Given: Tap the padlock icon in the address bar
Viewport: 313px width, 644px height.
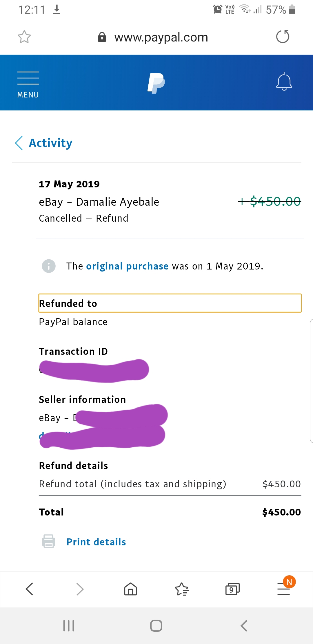Looking at the screenshot, I should [x=102, y=37].
